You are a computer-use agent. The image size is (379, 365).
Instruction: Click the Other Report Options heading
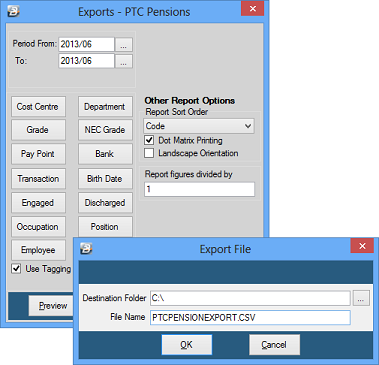coord(190,101)
